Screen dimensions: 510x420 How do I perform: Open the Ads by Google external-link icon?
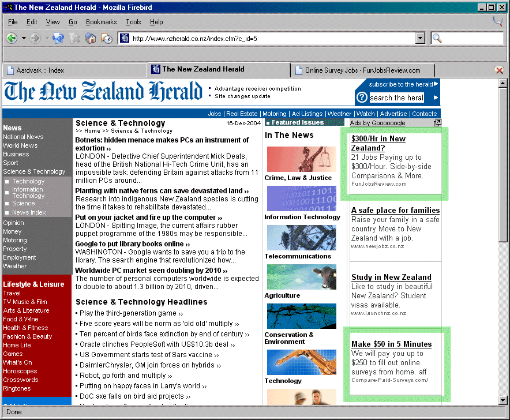[437, 123]
